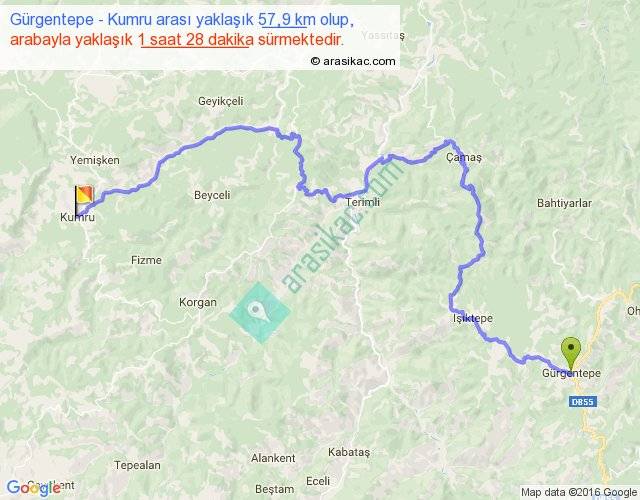This screenshot has width=640, height=500.
Task: Click the Beyceli place label
Action: (x=212, y=195)
